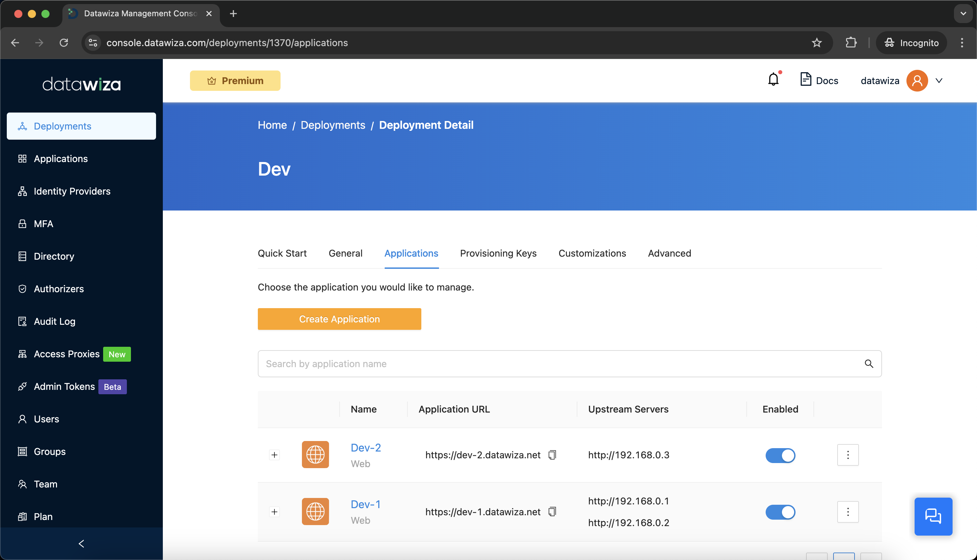The width and height of the screenshot is (977, 560).
Task: Bookmark this page with the star
Action: [817, 43]
